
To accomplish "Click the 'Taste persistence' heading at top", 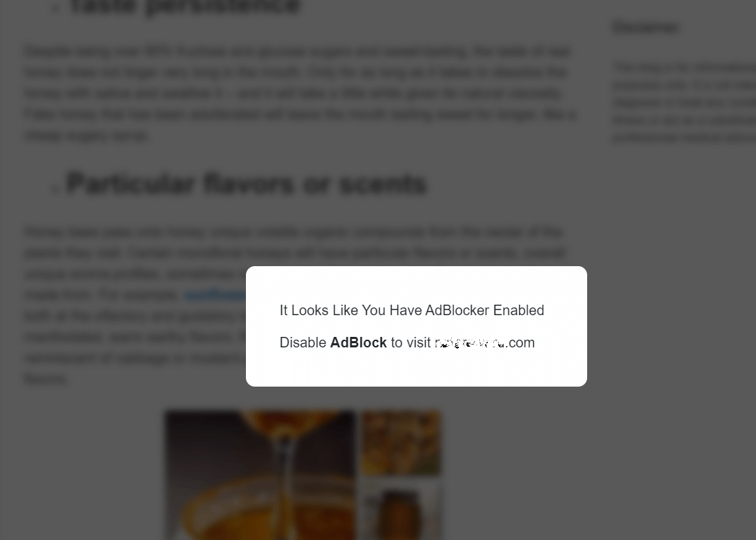I will click(x=185, y=7).
